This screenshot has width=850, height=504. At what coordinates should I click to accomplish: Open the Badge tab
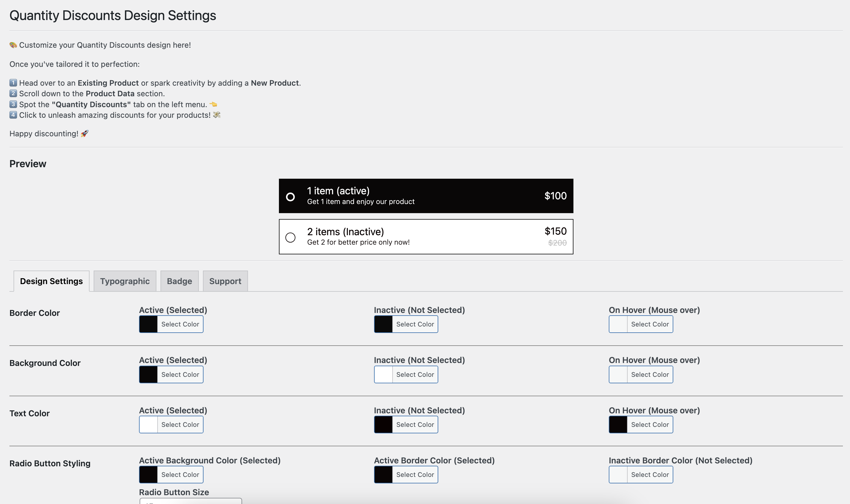coord(179,281)
